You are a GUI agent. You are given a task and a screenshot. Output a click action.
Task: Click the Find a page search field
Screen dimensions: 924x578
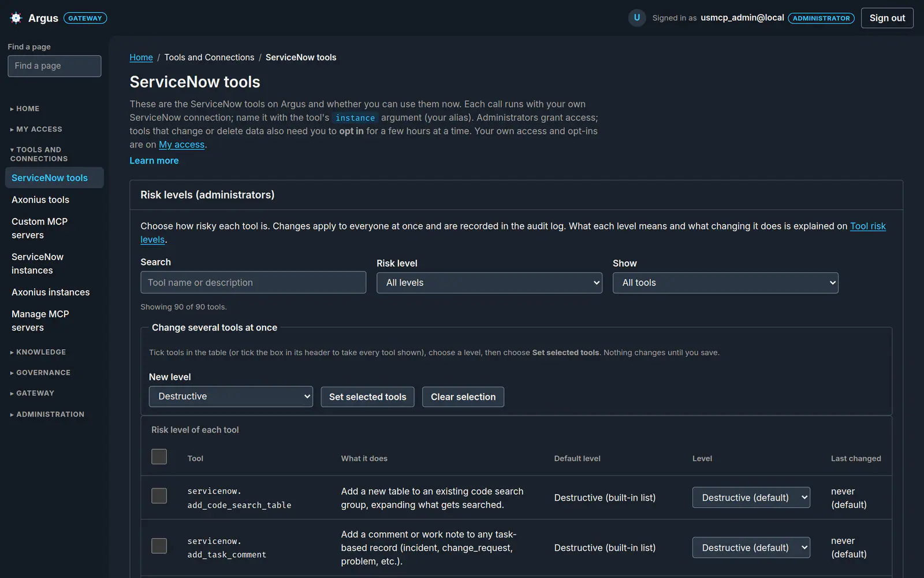(54, 66)
